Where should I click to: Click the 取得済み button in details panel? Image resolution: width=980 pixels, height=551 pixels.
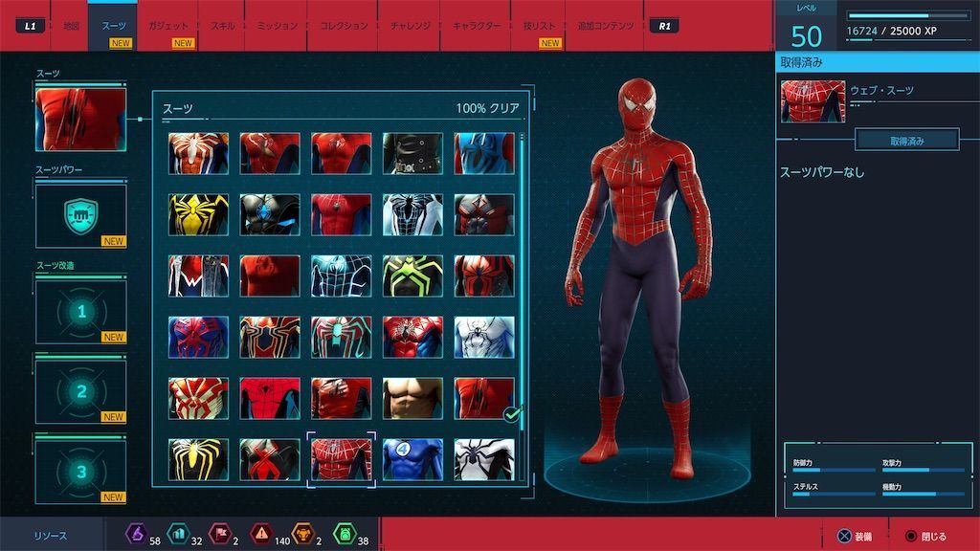(x=907, y=141)
